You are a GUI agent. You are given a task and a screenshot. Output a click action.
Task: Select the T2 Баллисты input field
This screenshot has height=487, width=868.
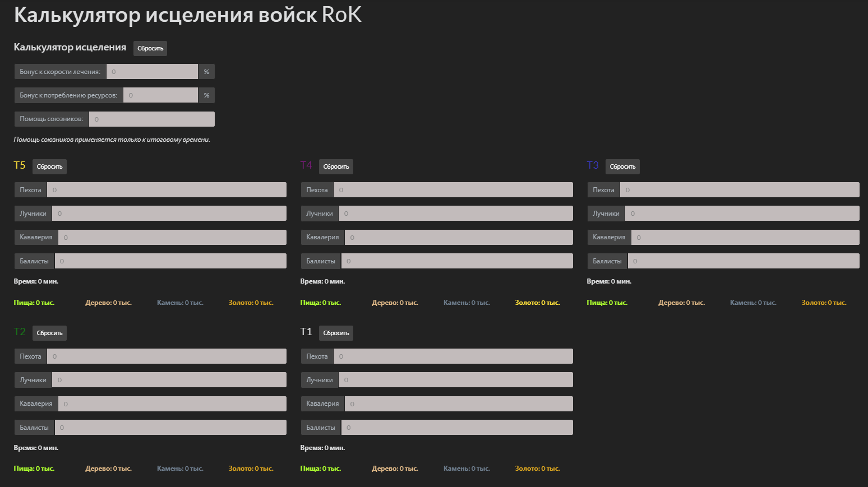click(170, 428)
